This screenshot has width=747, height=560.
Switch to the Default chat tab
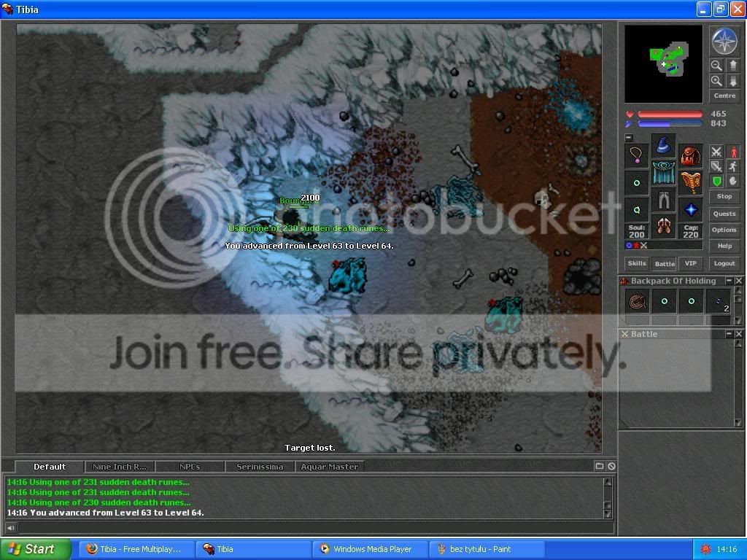click(x=50, y=467)
